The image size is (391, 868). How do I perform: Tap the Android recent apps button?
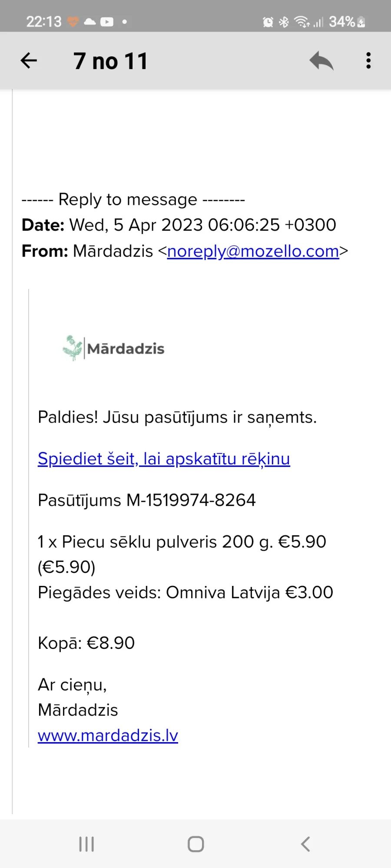tap(86, 844)
